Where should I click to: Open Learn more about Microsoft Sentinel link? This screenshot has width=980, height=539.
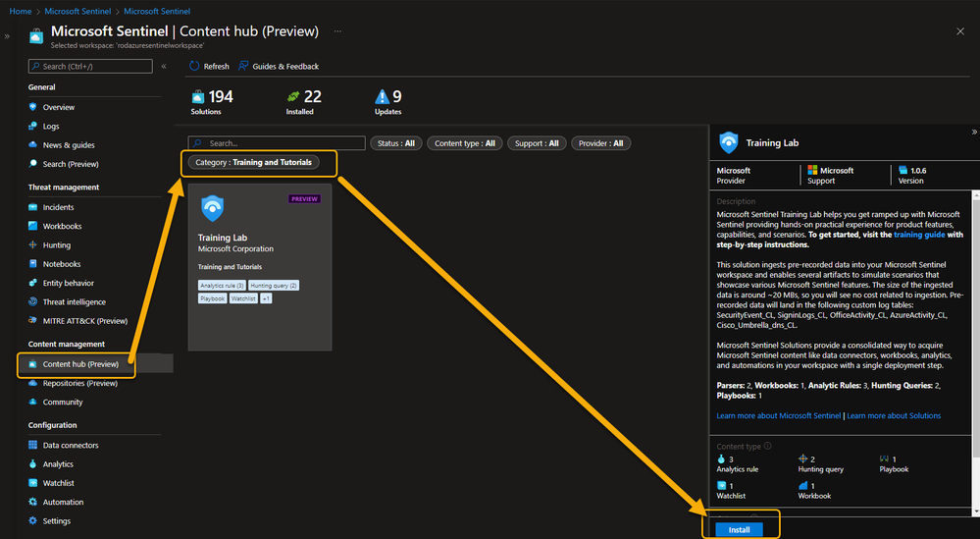tap(779, 415)
